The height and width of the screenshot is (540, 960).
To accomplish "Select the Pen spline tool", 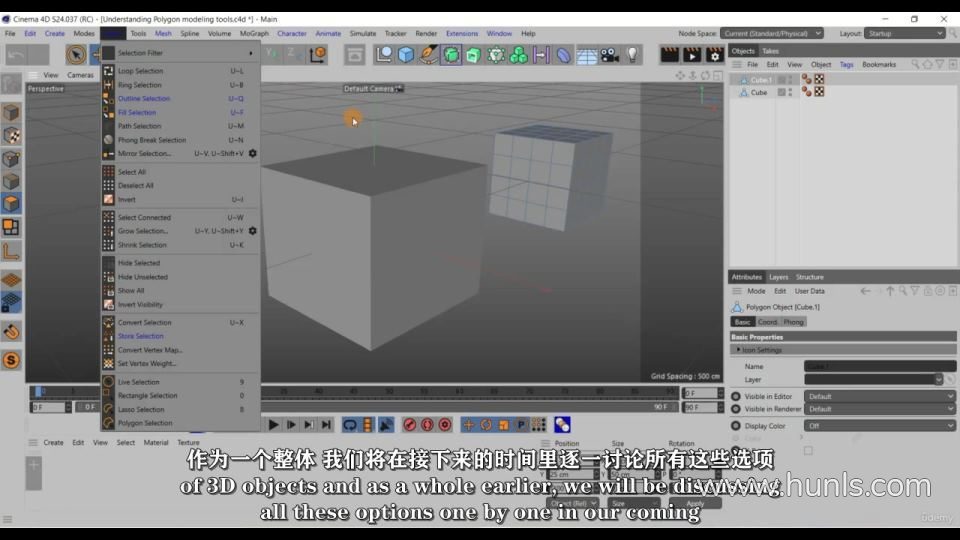I will 429,55.
